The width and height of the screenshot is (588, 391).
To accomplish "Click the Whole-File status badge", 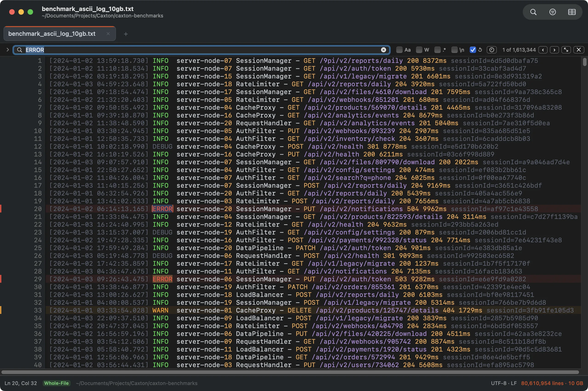I will coord(57,383).
